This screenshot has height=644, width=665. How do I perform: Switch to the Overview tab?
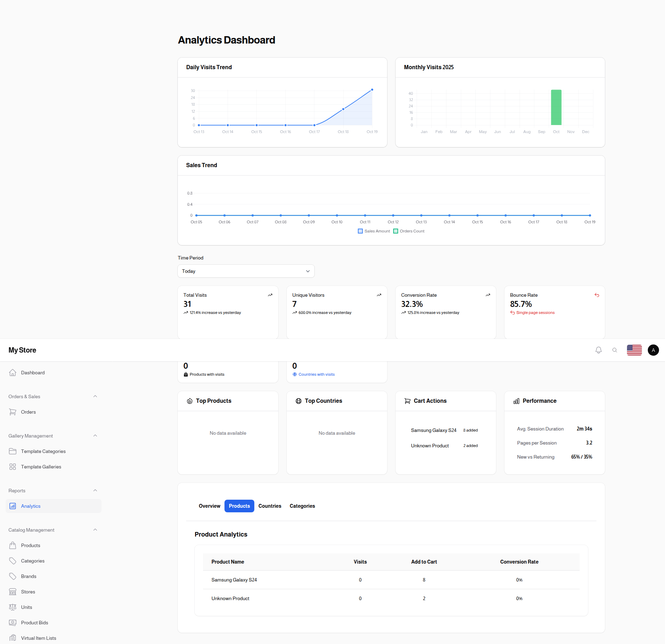[209, 506]
